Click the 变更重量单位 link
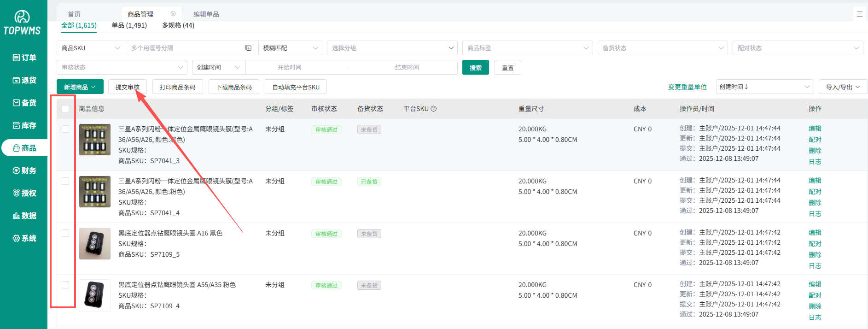This screenshot has height=329, width=868. pyautogui.click(x=687, y=87)
